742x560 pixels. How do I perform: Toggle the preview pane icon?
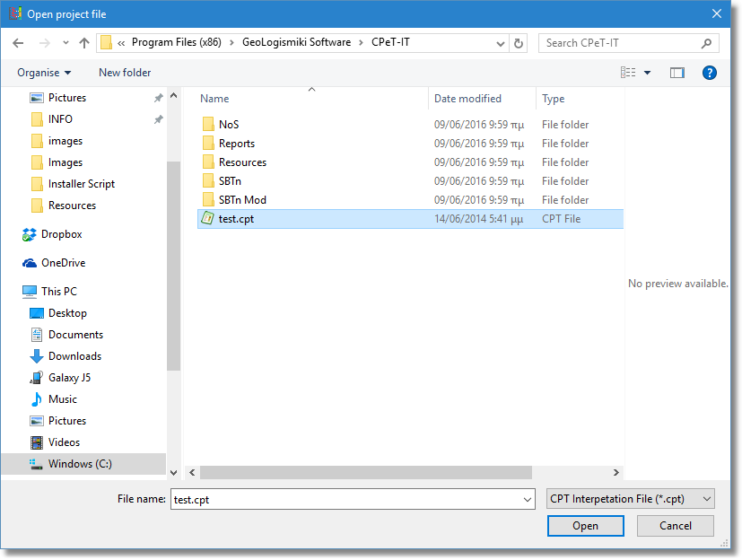tap(677, 73)
